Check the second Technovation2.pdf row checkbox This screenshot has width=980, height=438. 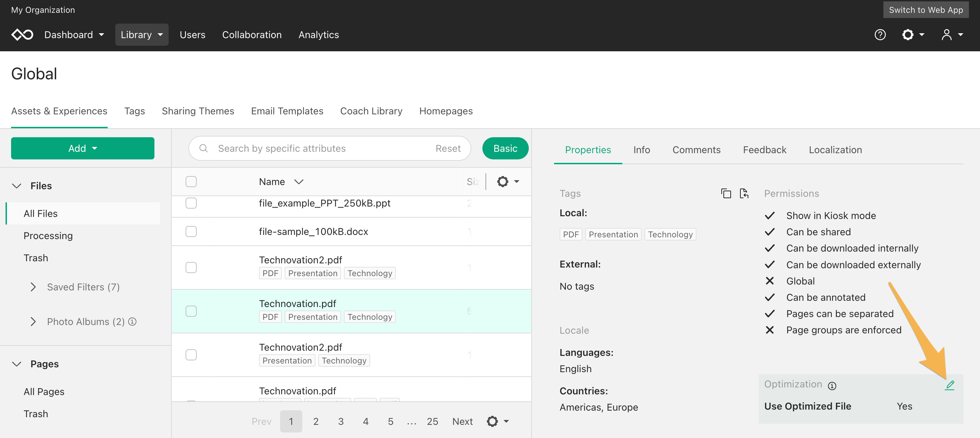[191, 354]
